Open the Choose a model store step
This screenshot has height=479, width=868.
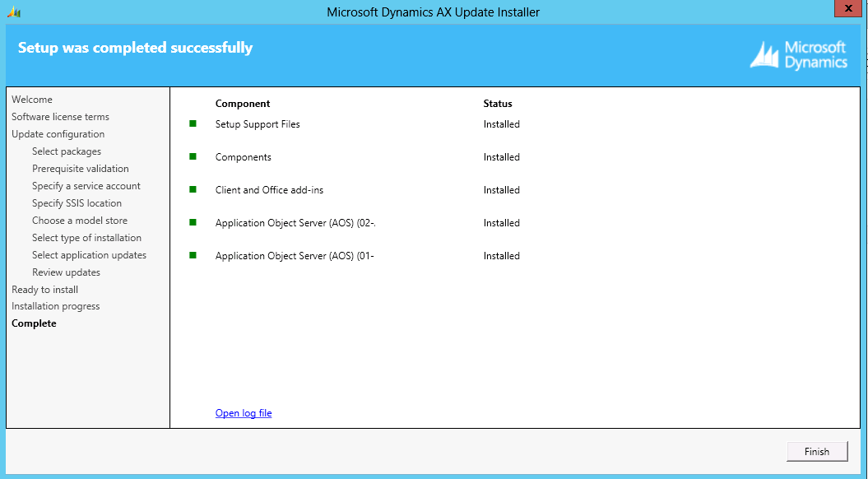coord(79,220)
